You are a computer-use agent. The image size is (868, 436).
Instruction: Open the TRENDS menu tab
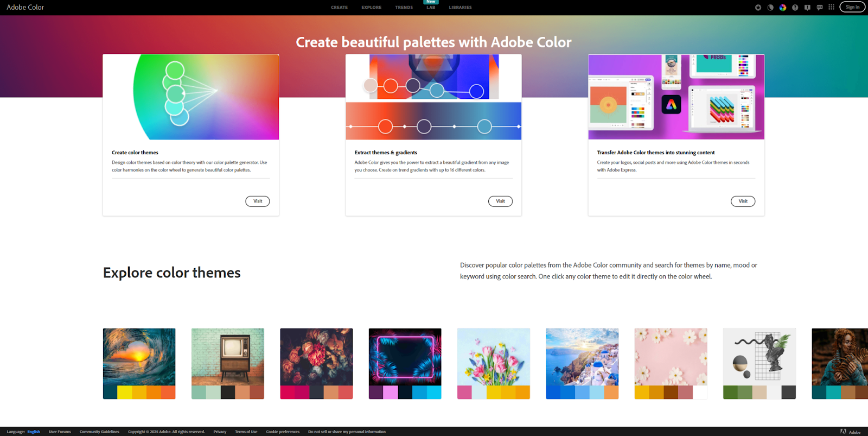pyautogui.click(x=404, y=8)
